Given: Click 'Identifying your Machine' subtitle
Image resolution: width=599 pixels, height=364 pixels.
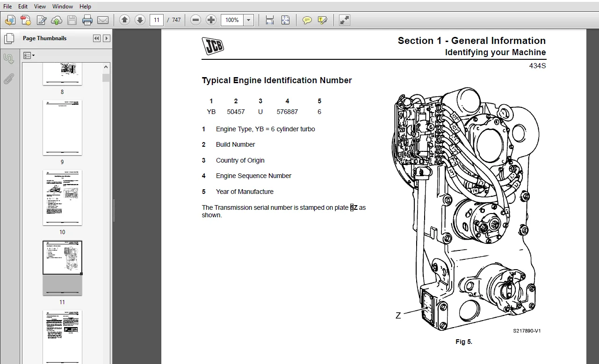Looking at the screenshot, I should pos(495,52).
